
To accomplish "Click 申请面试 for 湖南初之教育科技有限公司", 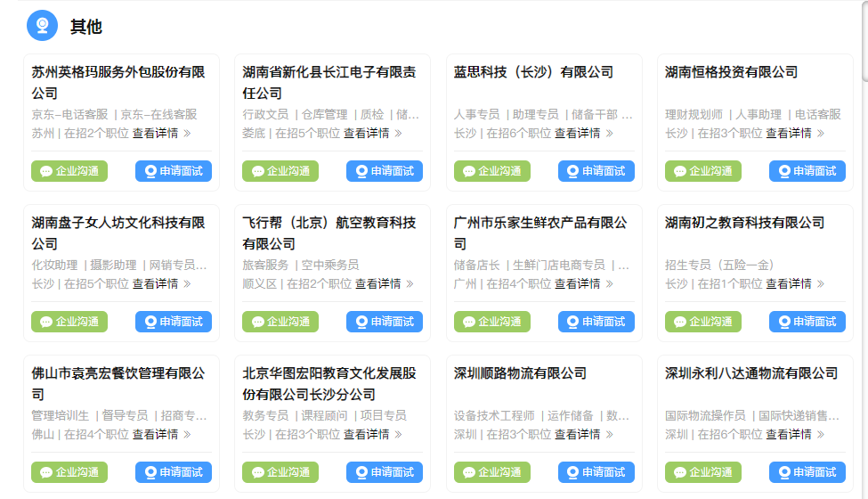I will (x=807, y=322).
